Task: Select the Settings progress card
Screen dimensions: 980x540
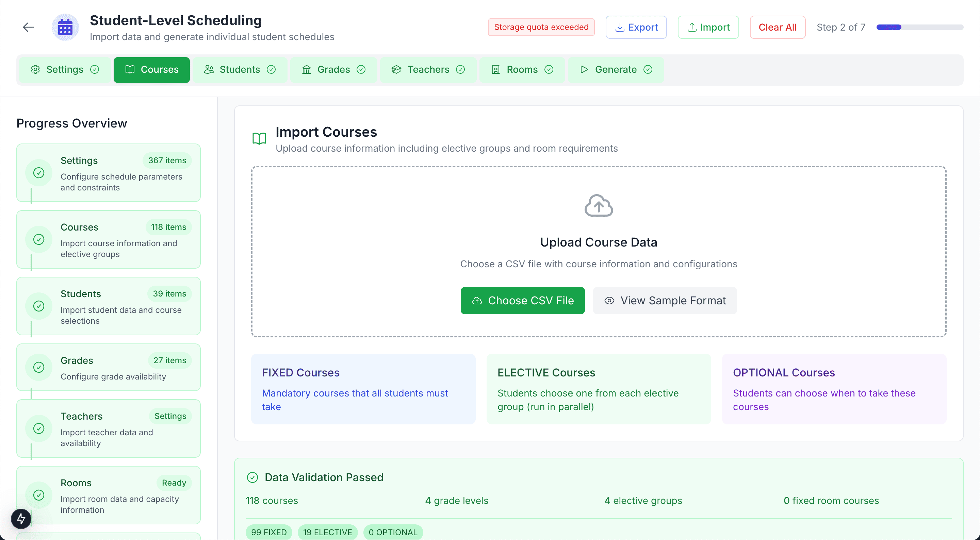Action: click(109, 173)
